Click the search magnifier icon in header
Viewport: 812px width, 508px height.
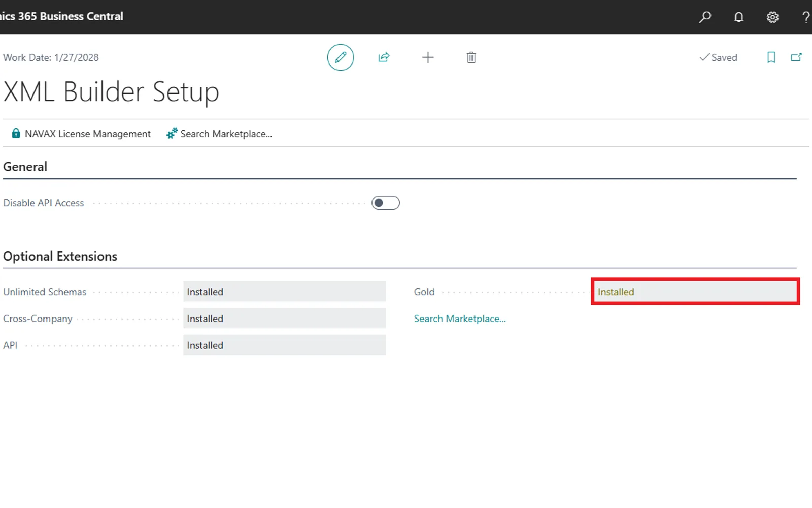click(x=705, y=17)
